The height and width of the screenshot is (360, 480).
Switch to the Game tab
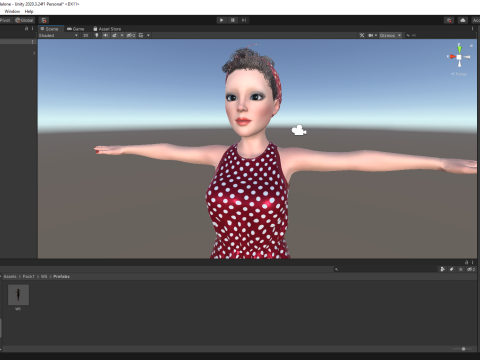pyautogui.click(x=76, y=29)
